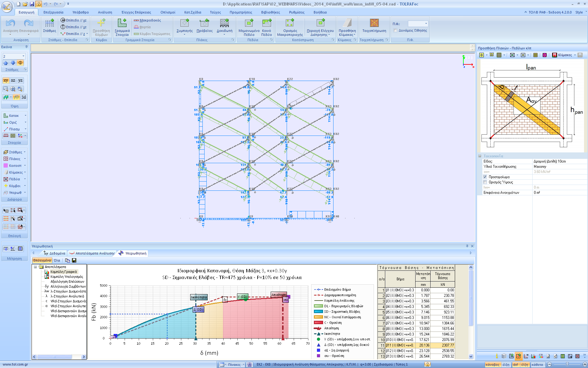This screenshot has height=368, width=588.
Task: Switch to 3d view button
Action: click(x=24, y=97)
